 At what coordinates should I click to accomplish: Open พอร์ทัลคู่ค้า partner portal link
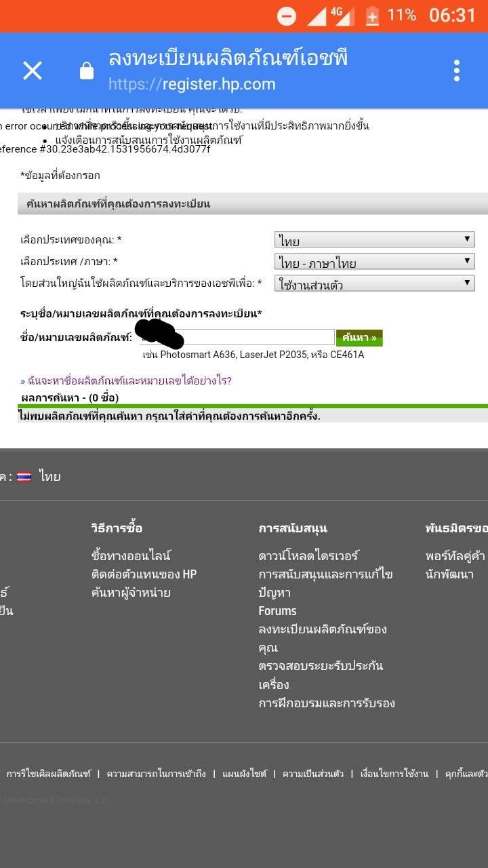(455, 555)
